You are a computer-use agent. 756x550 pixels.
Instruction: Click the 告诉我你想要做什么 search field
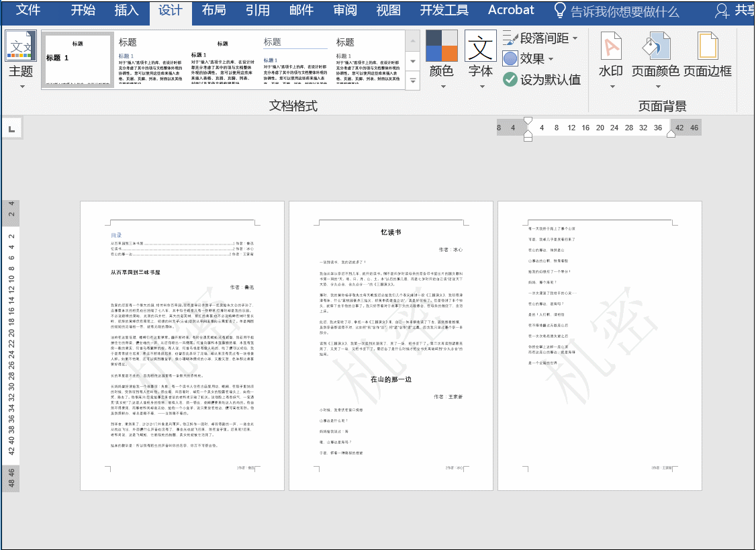(623, 10)
